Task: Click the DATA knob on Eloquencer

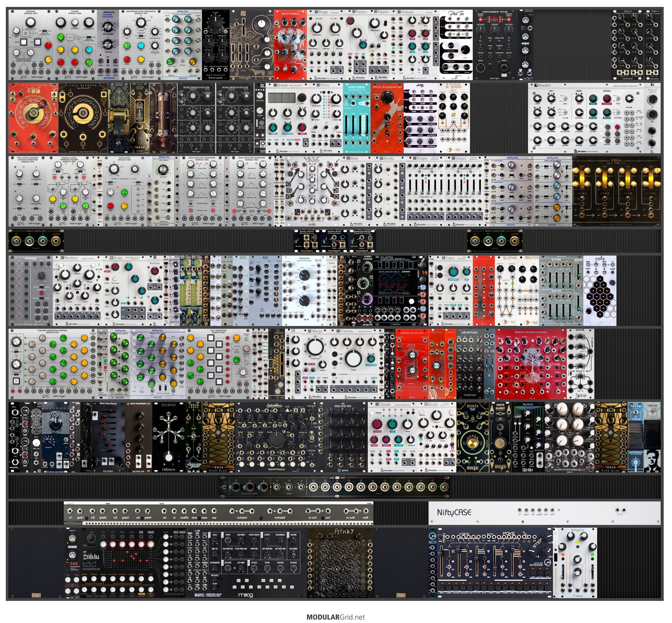Action: click(91, 538)
